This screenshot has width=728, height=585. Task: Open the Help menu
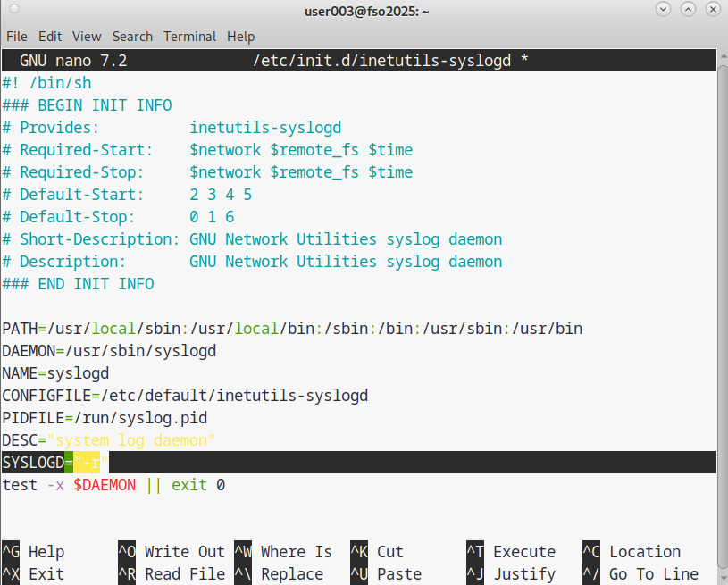pos(240,37)
